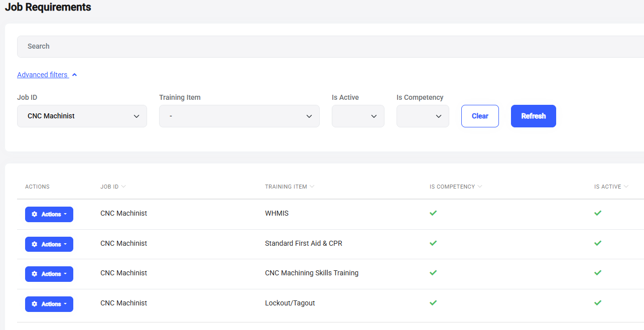644x330 pixels.
Task: Click the sort arrow beside Training Item header
Action: [312, 187]
